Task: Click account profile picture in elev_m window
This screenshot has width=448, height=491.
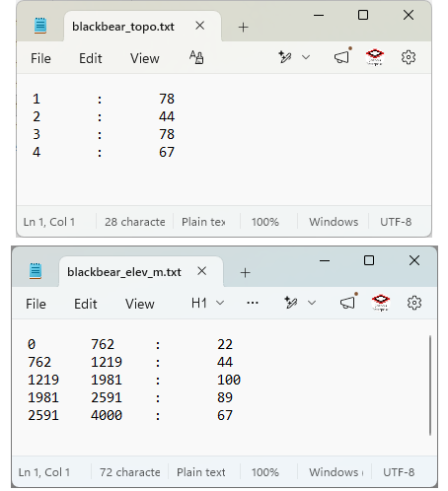Action: tap(381, 303)
